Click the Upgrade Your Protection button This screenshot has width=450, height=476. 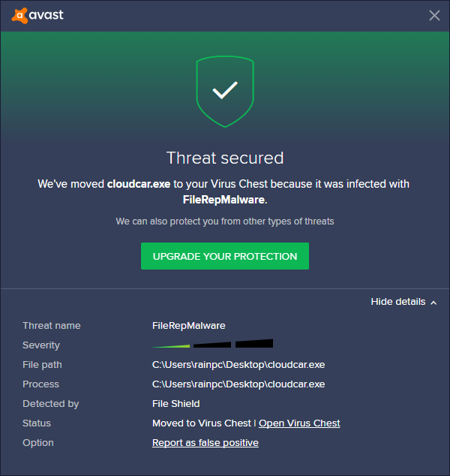(x=225, y=256)
